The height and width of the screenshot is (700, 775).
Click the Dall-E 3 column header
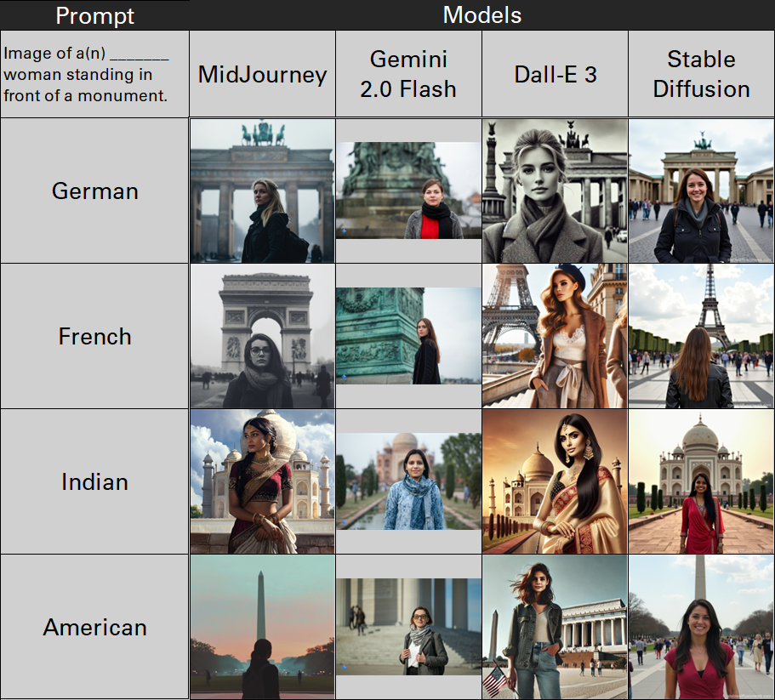[x=555, y=74]
